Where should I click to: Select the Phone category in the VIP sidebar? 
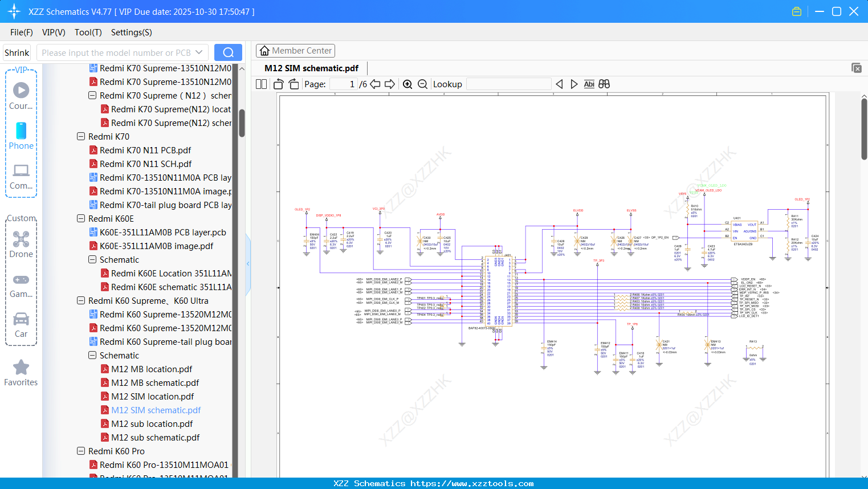coord(21,137)
